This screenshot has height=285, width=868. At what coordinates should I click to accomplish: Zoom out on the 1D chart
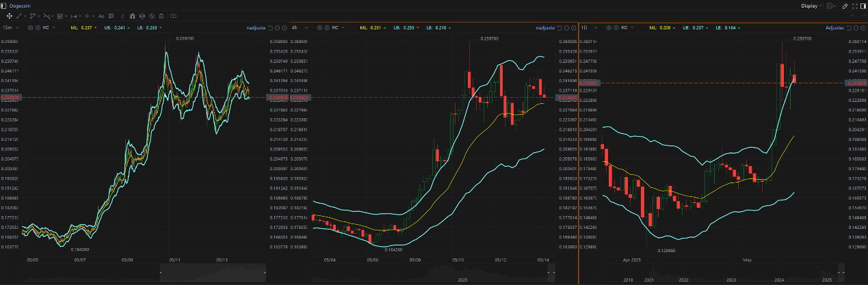(856, 27)
